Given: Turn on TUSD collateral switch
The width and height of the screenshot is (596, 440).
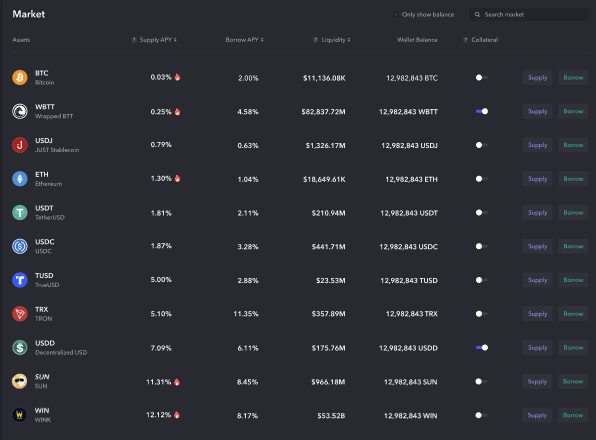Looking at the screenshot, I should (482, 280).
